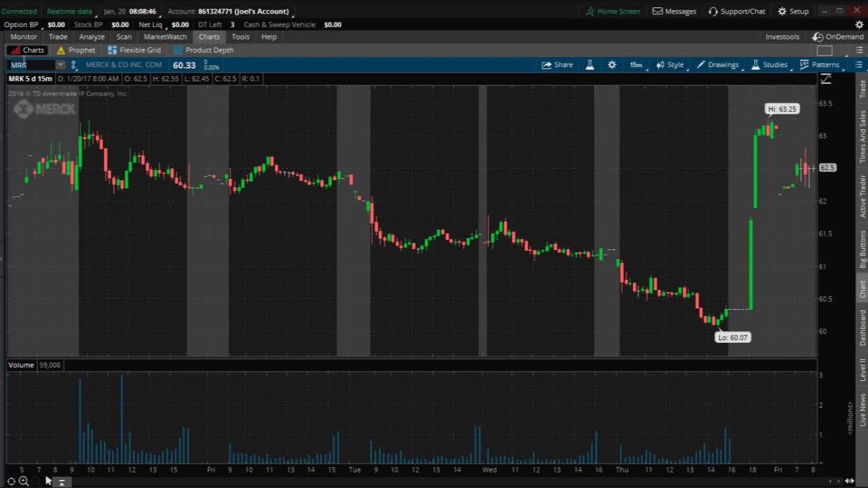Open the Setup menu
Viewport: 868px width, 488px height.
793,12
